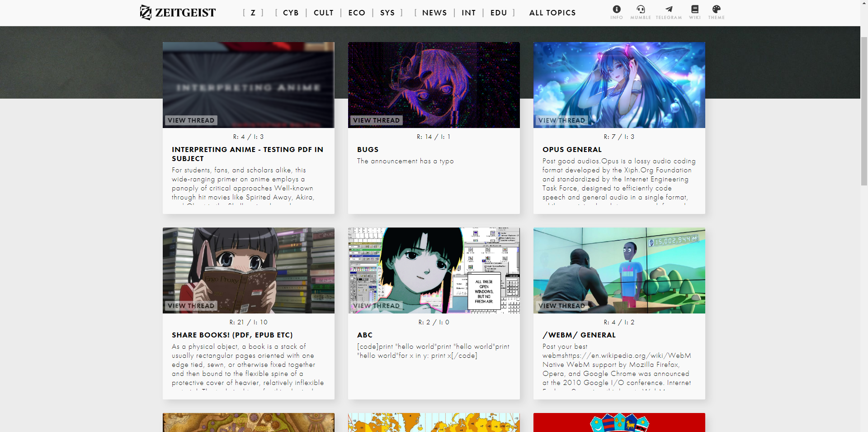Open the INT board
The height and width of the screenshot is (432, 868).
[x=469, y=13]
